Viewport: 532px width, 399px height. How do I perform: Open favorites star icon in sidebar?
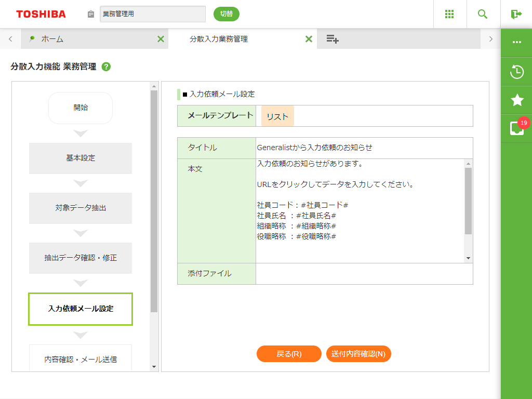(x=516, y=100)
